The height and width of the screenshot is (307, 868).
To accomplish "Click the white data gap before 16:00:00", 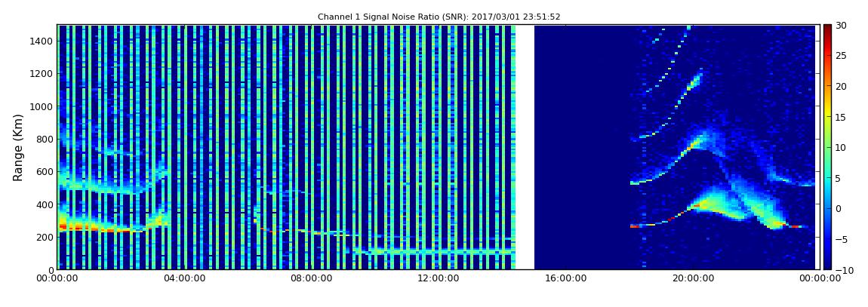I will tap(525, 147).
